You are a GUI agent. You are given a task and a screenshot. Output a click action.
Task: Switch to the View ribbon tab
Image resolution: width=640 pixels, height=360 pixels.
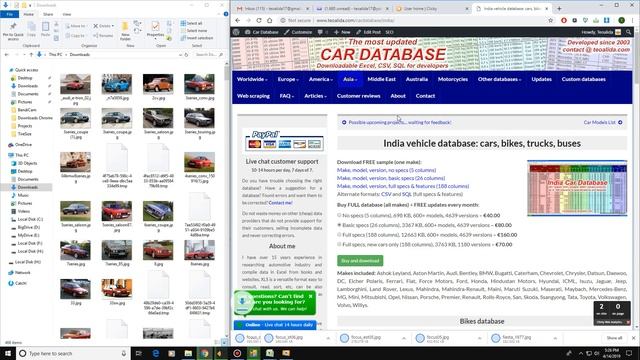(67, 14)
